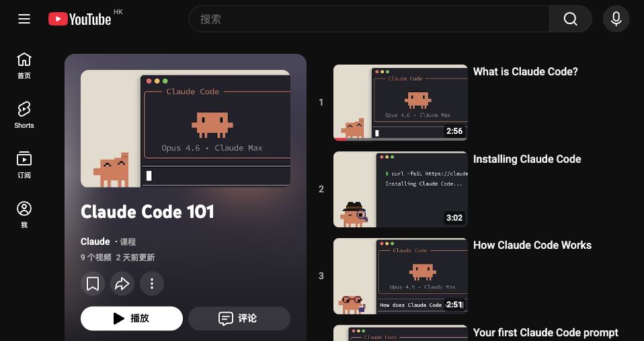
Task: Open thumbnail of How Claude Code Works
Action: tap(401, 276)
